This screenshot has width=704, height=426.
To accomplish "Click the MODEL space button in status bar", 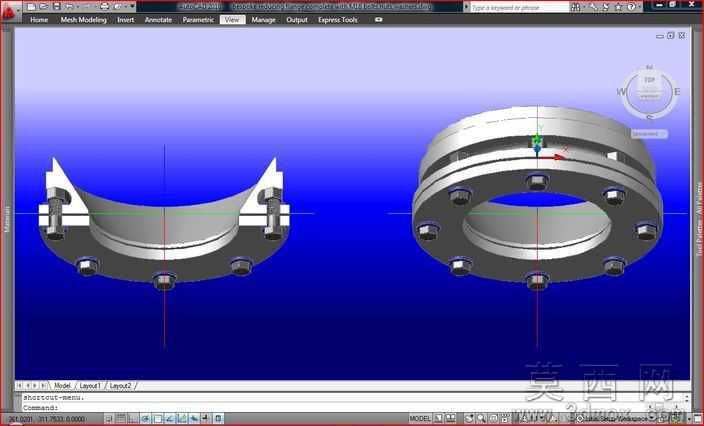I will click(420, 418).
